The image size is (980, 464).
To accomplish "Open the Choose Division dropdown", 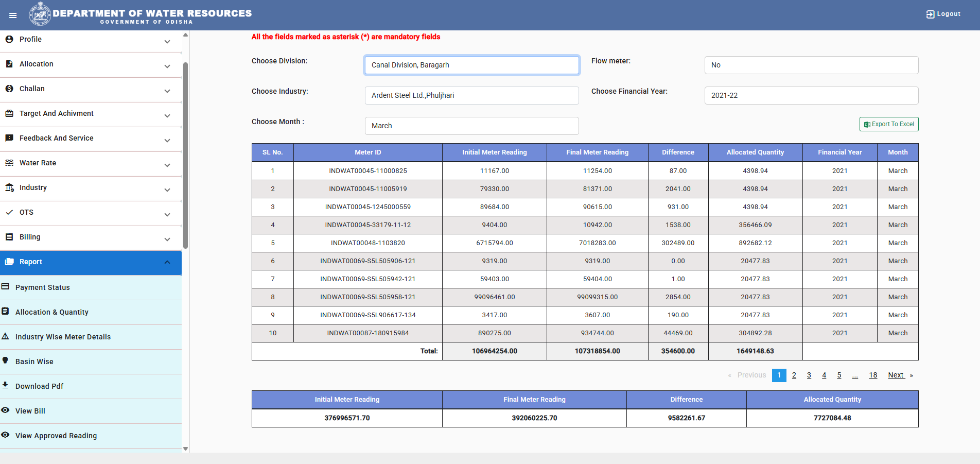I will (x=472, y=65).
